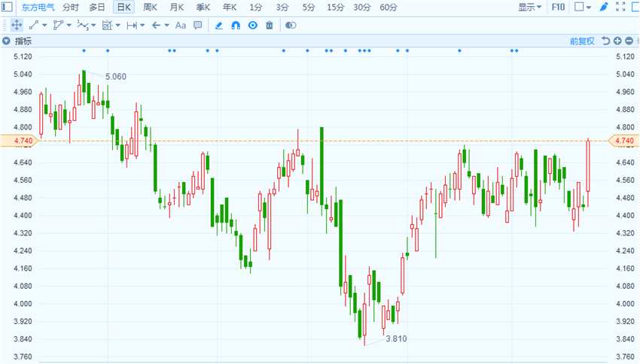Click the 3.810 low price label
640x364 pixels.
tap(396, 338)
